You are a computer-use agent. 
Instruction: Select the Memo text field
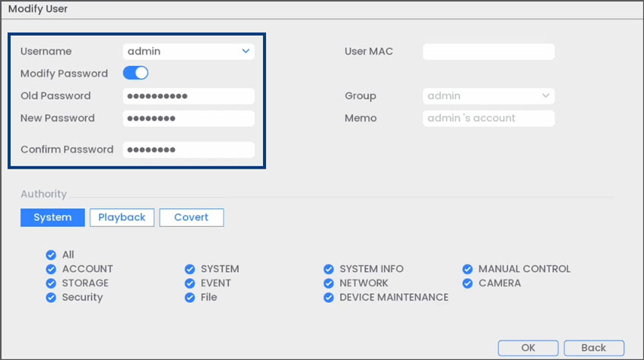click(x=488, y=118)
